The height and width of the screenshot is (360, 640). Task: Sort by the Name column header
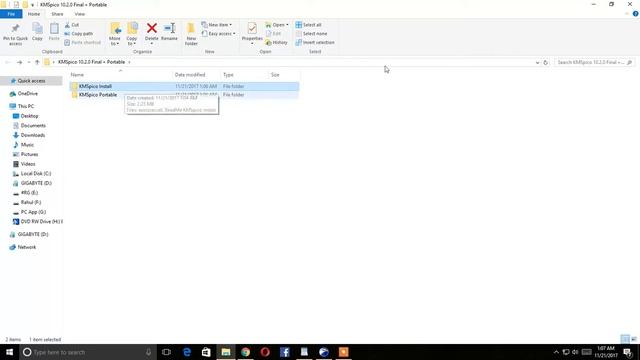pos(120,75)
